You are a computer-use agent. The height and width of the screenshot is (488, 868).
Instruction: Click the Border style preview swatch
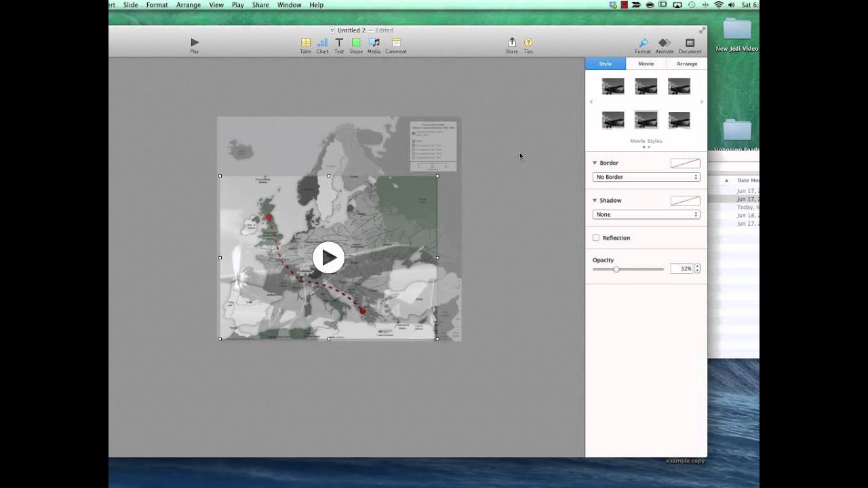(x=685, y=163)
